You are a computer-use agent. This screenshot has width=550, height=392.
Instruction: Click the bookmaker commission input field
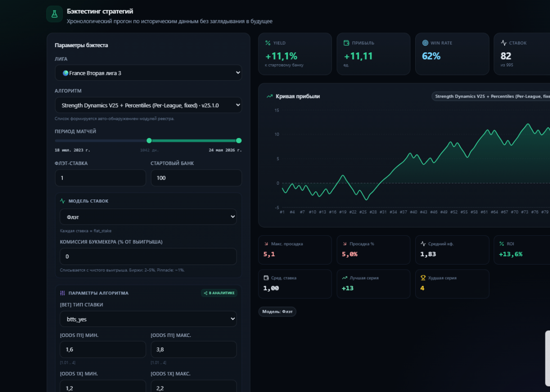point(148,256)
